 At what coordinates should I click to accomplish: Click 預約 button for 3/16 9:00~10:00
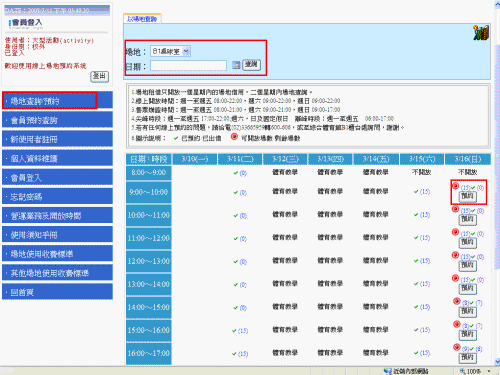tap(468, 197)
